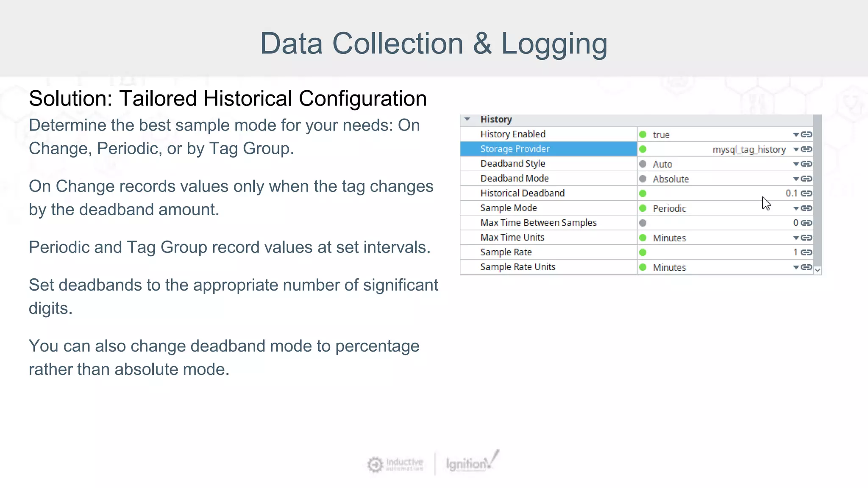
Task: Click the binding link icon for Deadband Style
Action: pyautogui.click(x=807, y=164)
